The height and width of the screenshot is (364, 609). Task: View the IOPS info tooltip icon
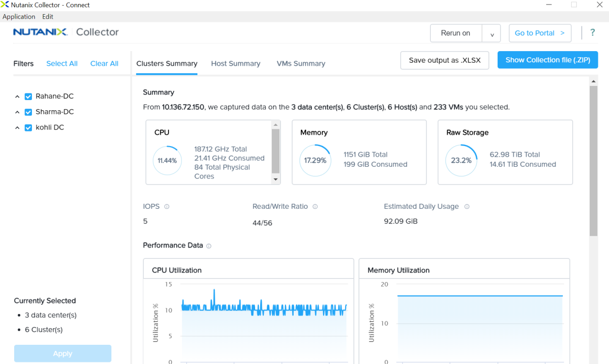(167, 206)
